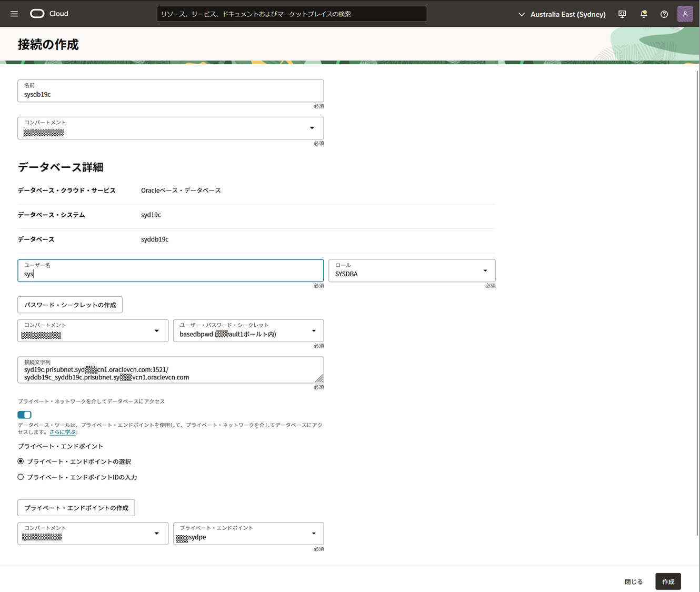Click the syddb19c database value
Screen dimensions: 700x592
(155, 239)
